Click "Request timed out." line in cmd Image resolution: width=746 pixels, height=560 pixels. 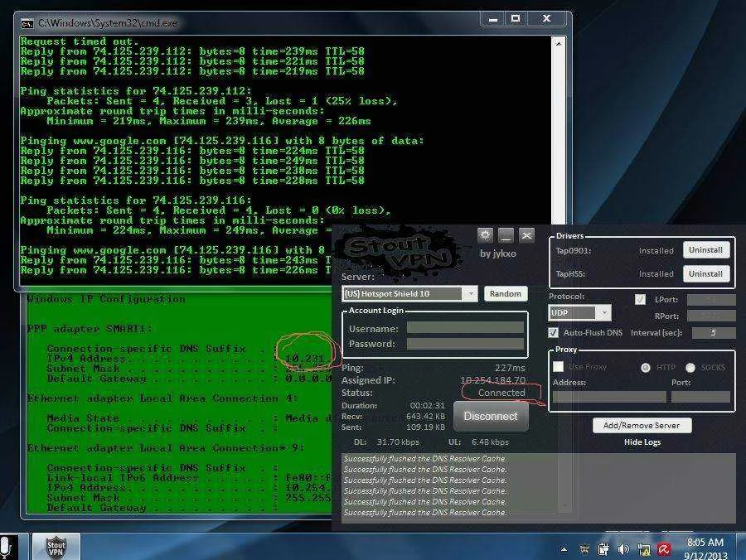(80, 41)
